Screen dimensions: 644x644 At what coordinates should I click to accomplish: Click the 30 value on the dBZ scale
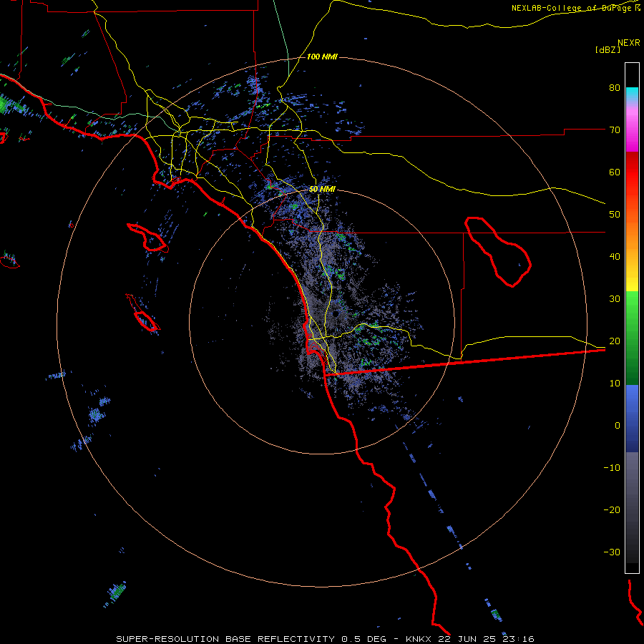coord(615,298)
